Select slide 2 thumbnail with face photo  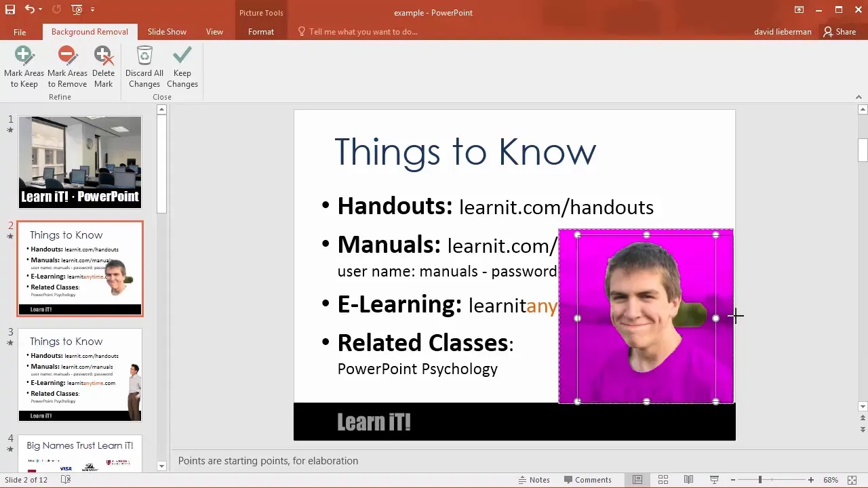point(80,268)
